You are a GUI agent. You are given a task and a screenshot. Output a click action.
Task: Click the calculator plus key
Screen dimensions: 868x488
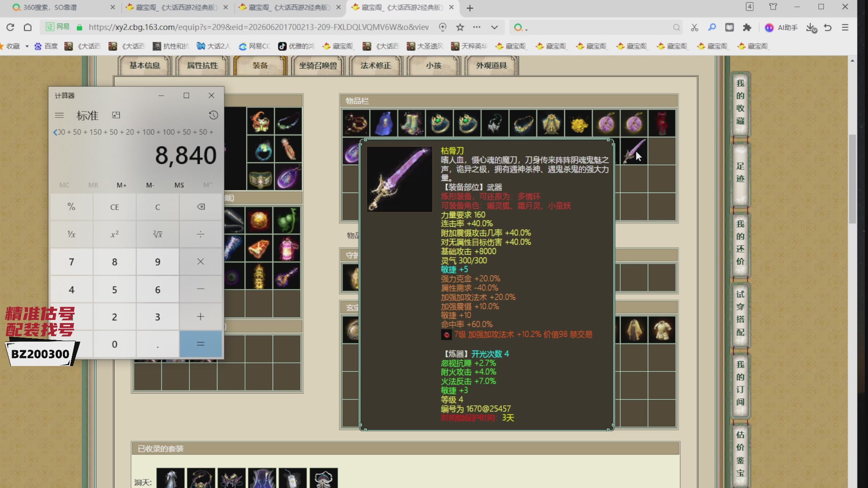pos(201,317)
